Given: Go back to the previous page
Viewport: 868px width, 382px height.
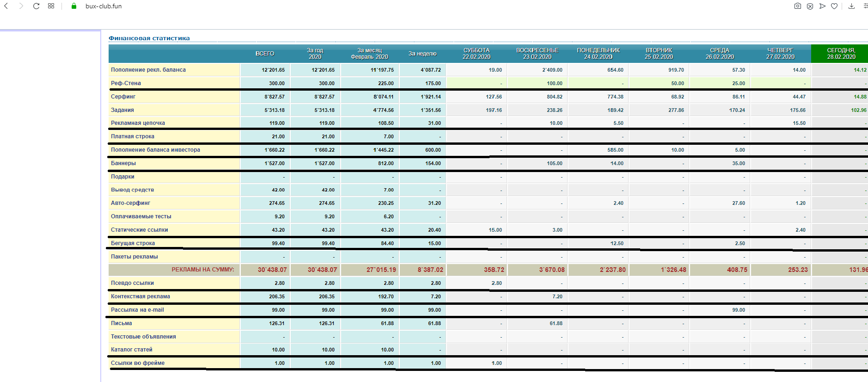Looking at the screenshot, I should pyautogui.click(x=6, y=6).
